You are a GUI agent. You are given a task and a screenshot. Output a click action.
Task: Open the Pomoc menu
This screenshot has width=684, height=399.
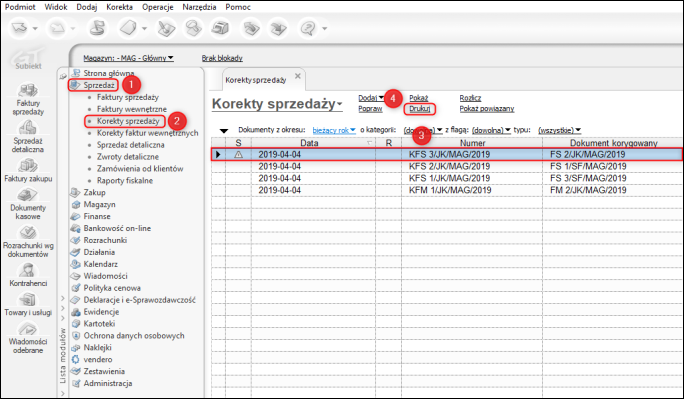click(x=238, y=7)
